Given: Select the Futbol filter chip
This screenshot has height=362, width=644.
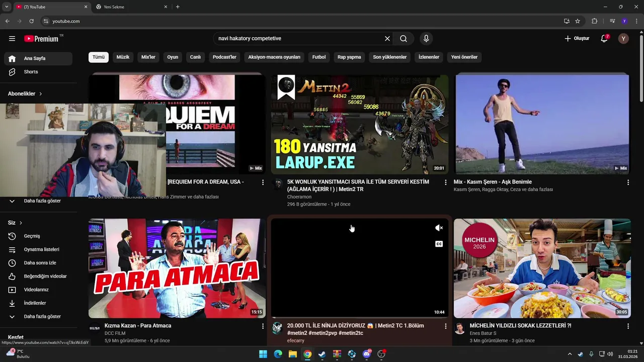Looking at the screenshot, I should tap(319, 57).
